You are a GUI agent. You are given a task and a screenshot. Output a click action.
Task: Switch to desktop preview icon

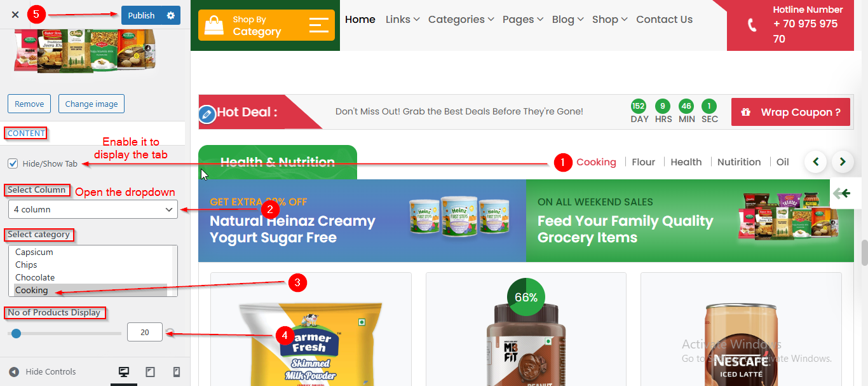click(124, 372)
